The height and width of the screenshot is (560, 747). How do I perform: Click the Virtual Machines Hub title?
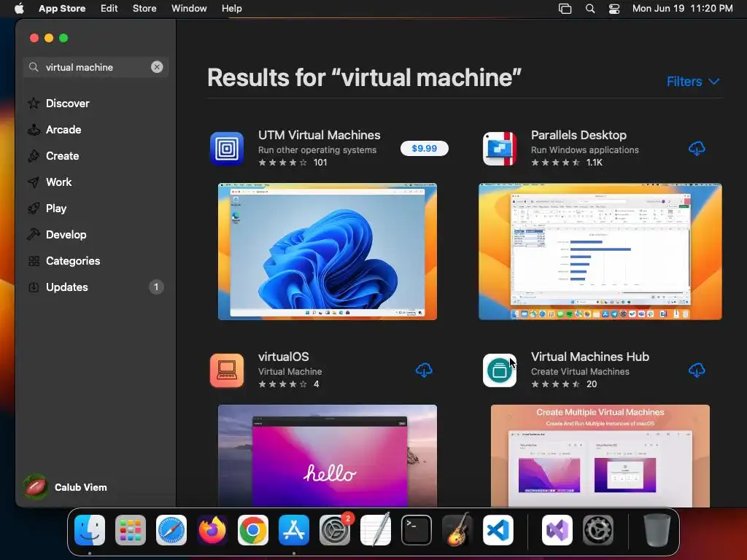pos(590,357)
